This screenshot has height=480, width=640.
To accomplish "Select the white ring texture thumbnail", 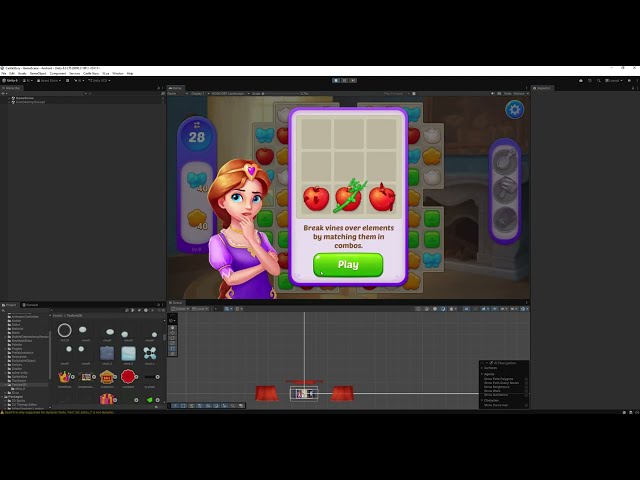I will (64, 330).
